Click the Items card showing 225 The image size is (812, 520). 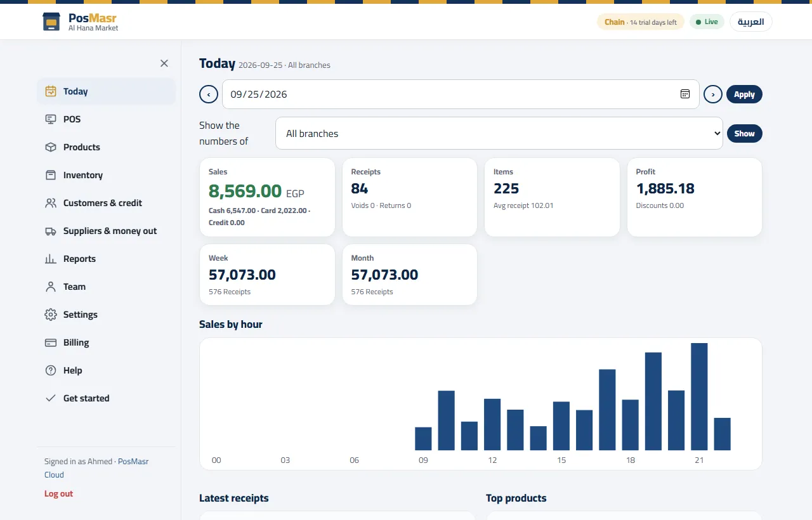(x=552, y=197)
